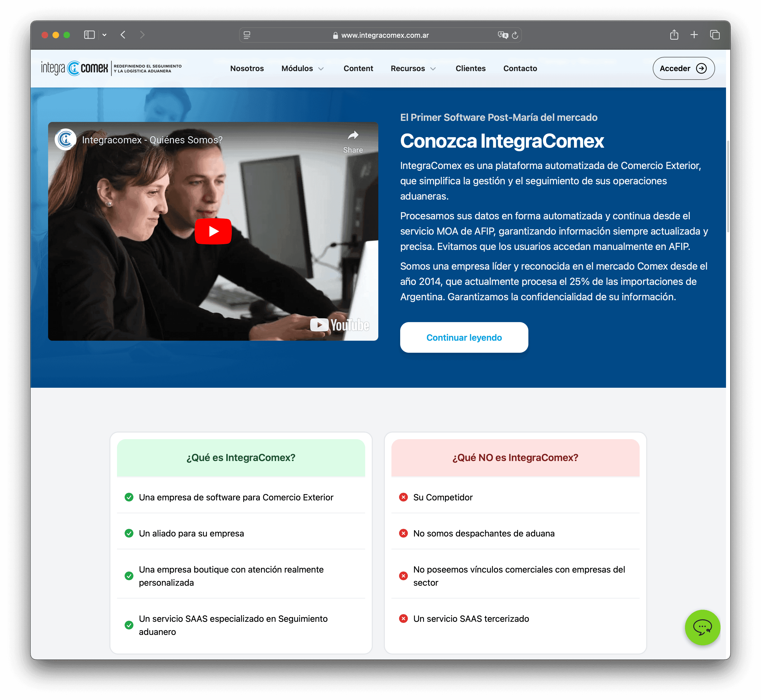Click red X beside 'No poseemos vínculos'
Screen dimensions: 761x700
point(403,576)
